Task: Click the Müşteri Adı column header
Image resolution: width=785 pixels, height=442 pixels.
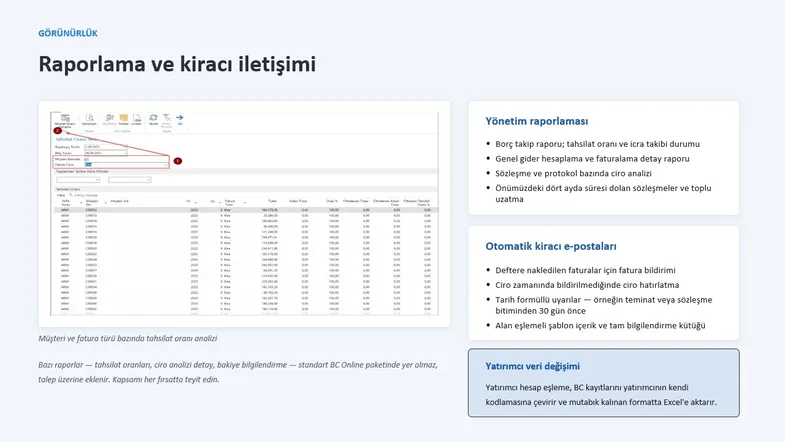Action: (x=120, y=201)
